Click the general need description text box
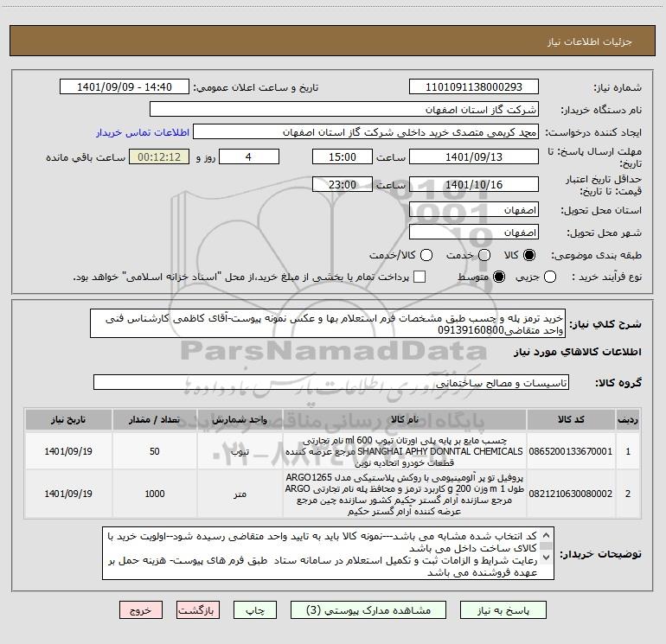Screen dimensions: 666x644 (328, 323)
